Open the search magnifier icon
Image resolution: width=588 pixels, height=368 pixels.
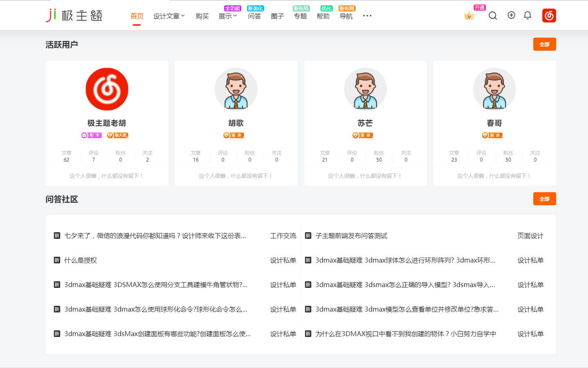point(493,16)
